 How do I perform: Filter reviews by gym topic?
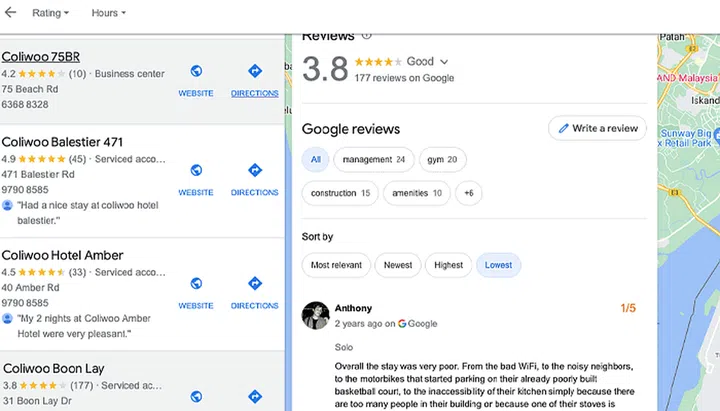(443, 159)
